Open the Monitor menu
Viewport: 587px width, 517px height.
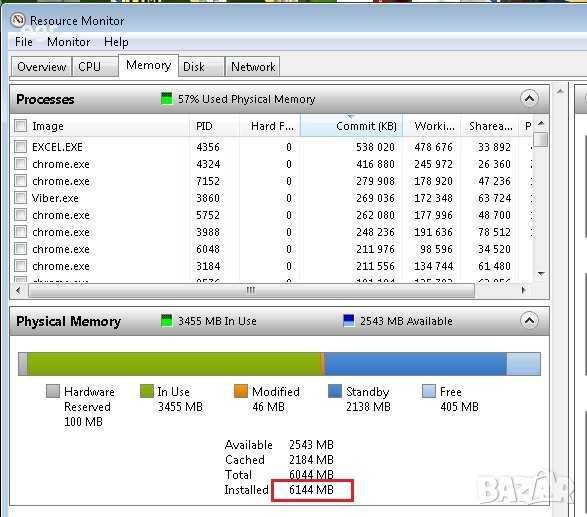coord(69,42)
